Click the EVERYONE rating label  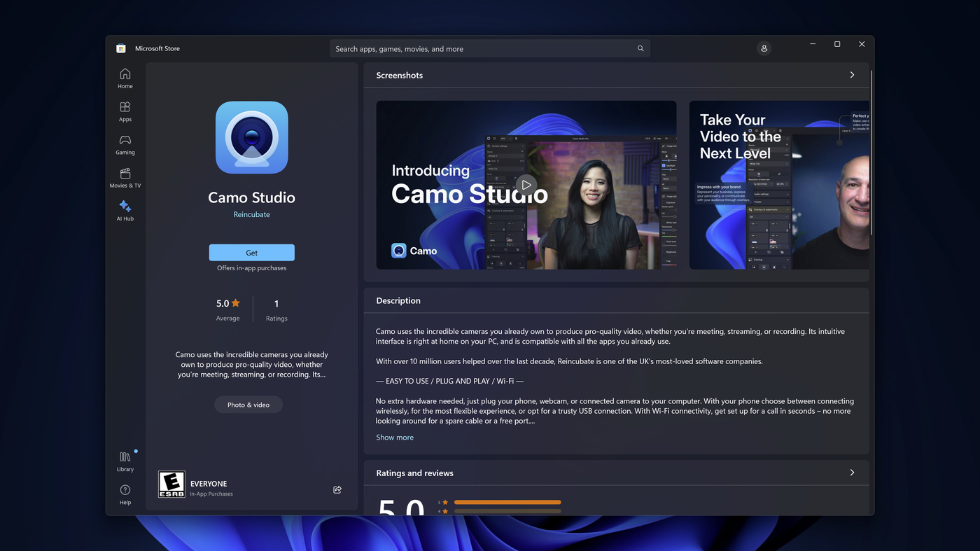point(209,484)
